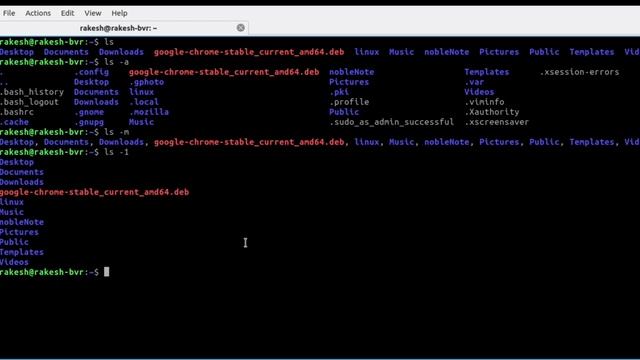Click 'Pictures' in the first plain ls output

(x=499, y=52)
